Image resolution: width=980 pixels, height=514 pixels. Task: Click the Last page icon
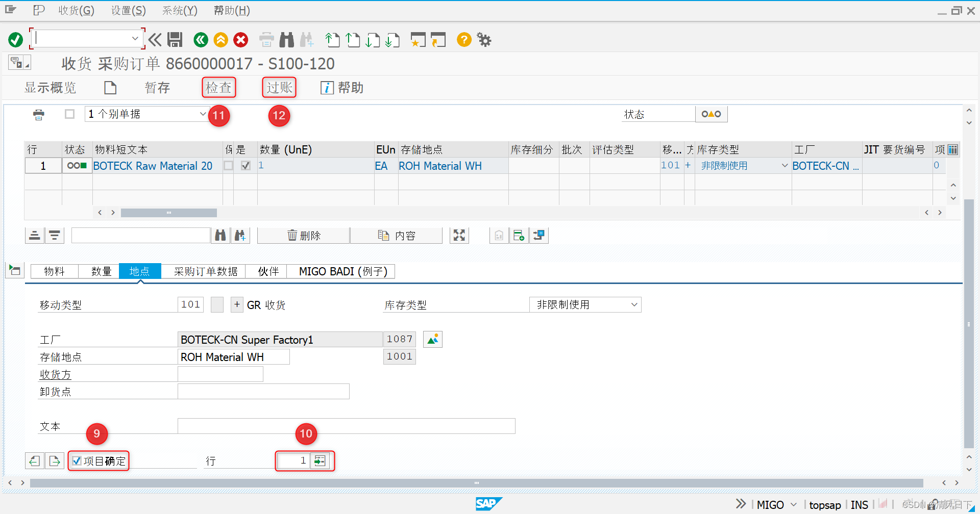(393, 39)
